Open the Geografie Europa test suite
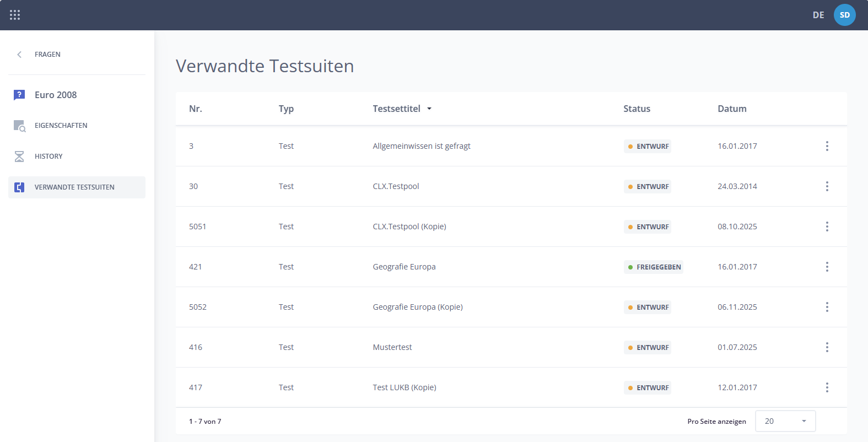This screenshot has width=868, height=442. point(404,267)
